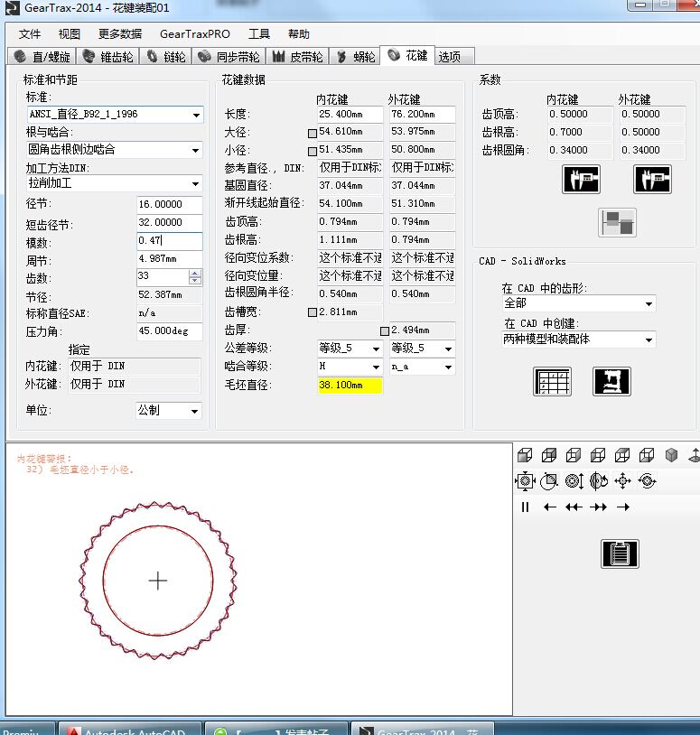Click the yellow 毛坯直径 38.100mm field
Viewport: 700px width, 735px height.
pos(350,386)
